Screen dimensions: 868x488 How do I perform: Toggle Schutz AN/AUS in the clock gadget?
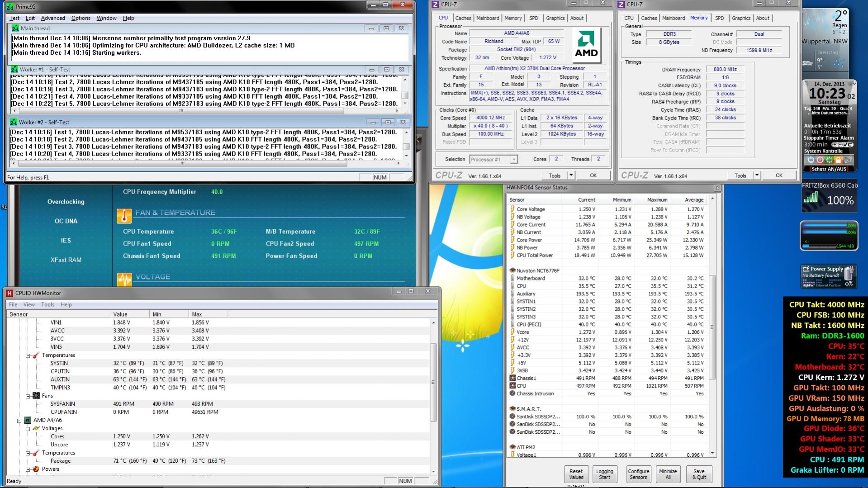tap(829, 169)
